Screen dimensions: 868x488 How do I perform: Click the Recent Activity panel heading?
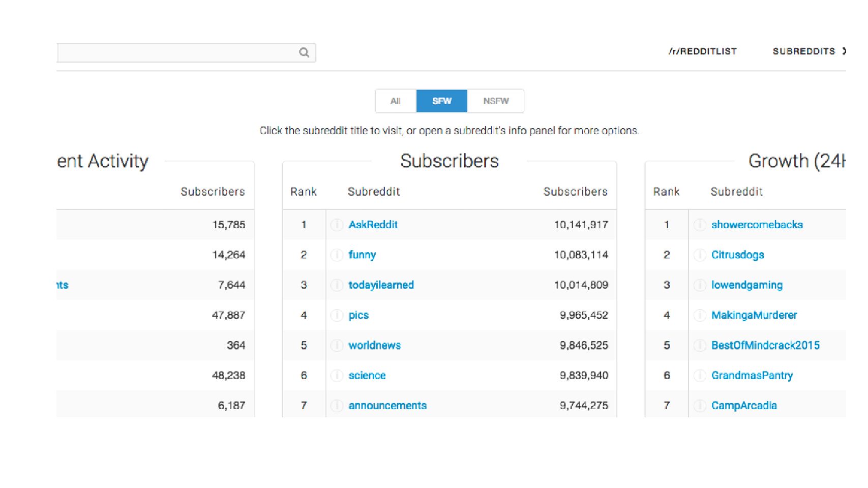click(x=103, y=161)
